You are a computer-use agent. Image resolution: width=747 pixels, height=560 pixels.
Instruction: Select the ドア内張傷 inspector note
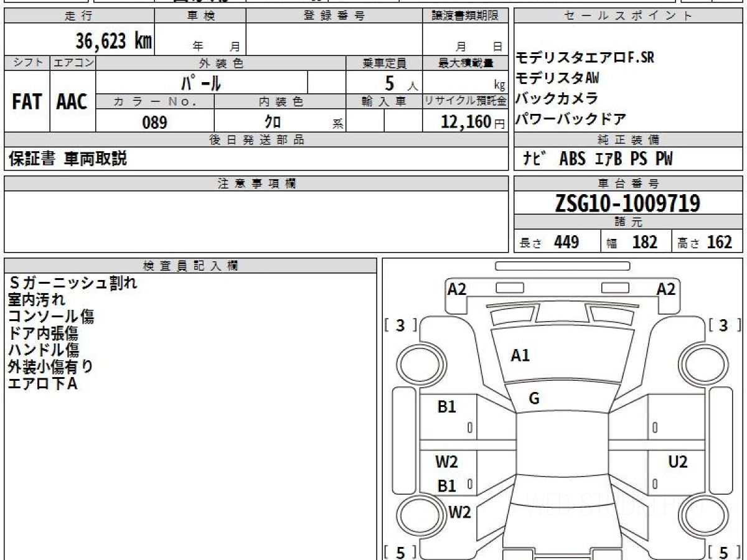click(x=43, y=333)
